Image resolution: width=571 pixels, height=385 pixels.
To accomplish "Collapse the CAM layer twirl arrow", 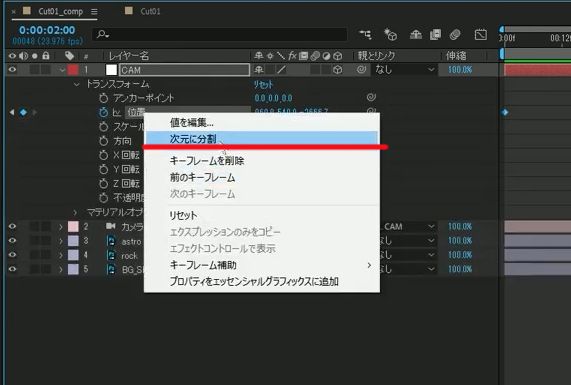I will pos(62,70).
